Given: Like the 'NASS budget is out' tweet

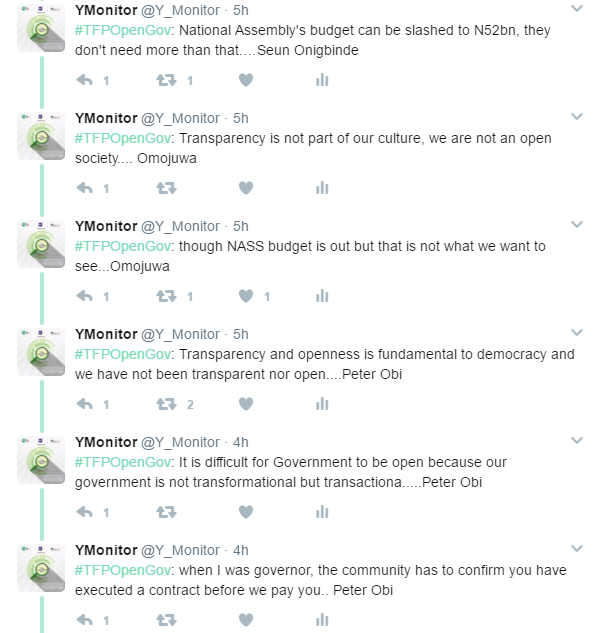Looking at the screenshot, I should click(x=246, y=296).
